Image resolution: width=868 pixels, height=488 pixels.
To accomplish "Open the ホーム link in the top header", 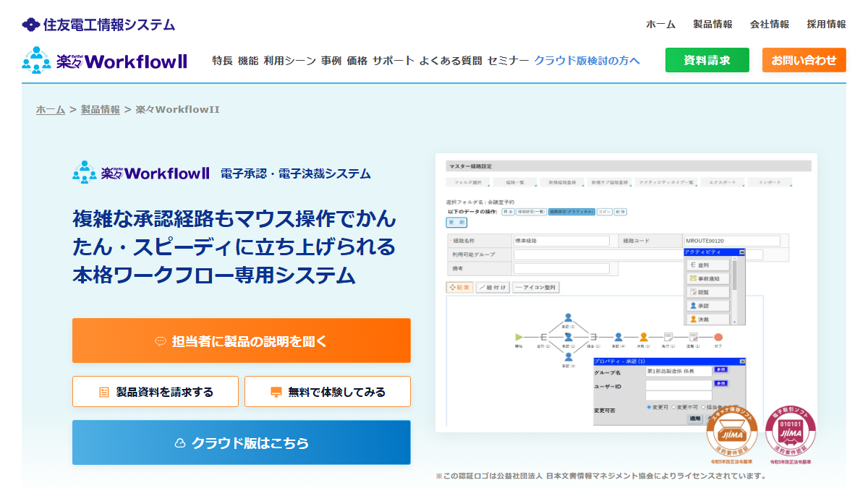I will [660, 24].
